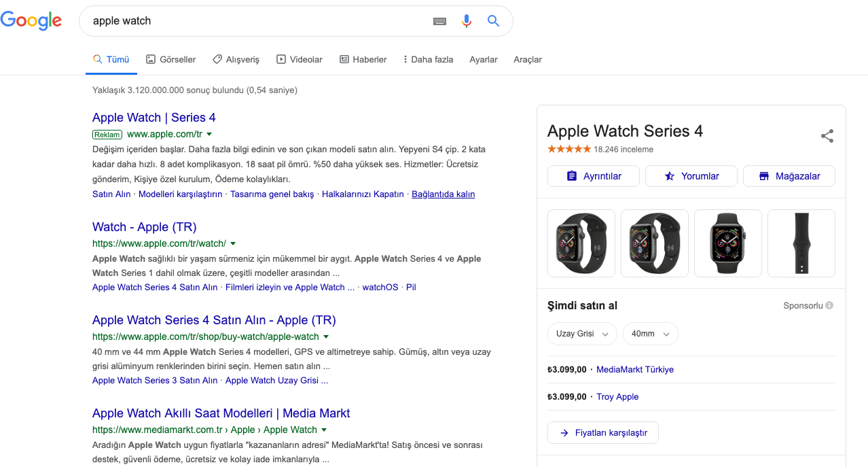Open Modelleri karşılaştırın sitelink
This screenshot has height=467, width=868.
point(181,194)
